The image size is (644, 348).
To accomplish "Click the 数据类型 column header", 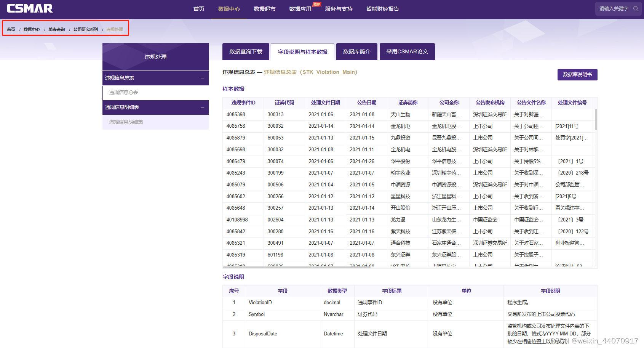I will pyautogui.click(x=337, y=291).
